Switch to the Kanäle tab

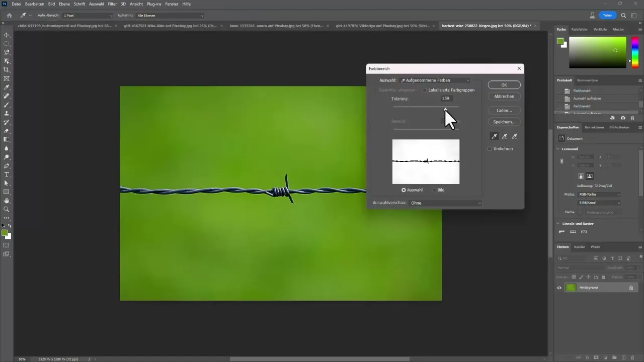coord(579,247)
